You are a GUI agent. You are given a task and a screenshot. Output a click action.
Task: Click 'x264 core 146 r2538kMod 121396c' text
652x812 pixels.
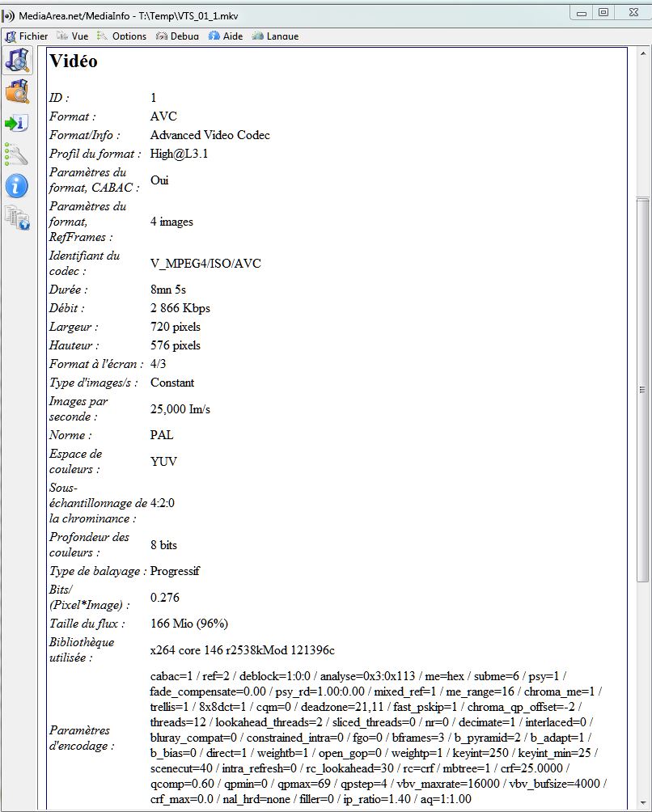click(x=243, y=649)
